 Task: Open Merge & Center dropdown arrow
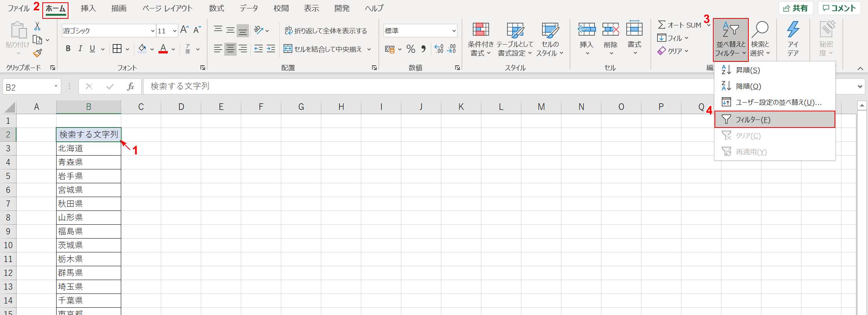369,49
